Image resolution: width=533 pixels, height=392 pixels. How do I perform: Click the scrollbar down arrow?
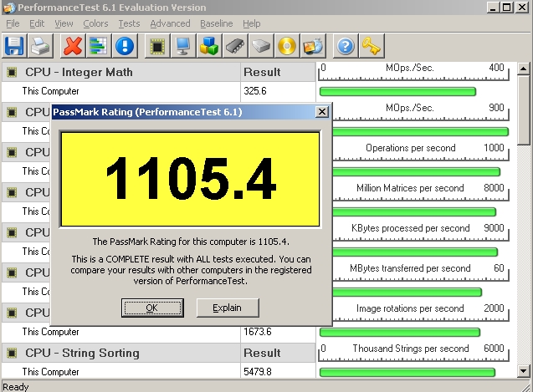click(x=524, y=371)
